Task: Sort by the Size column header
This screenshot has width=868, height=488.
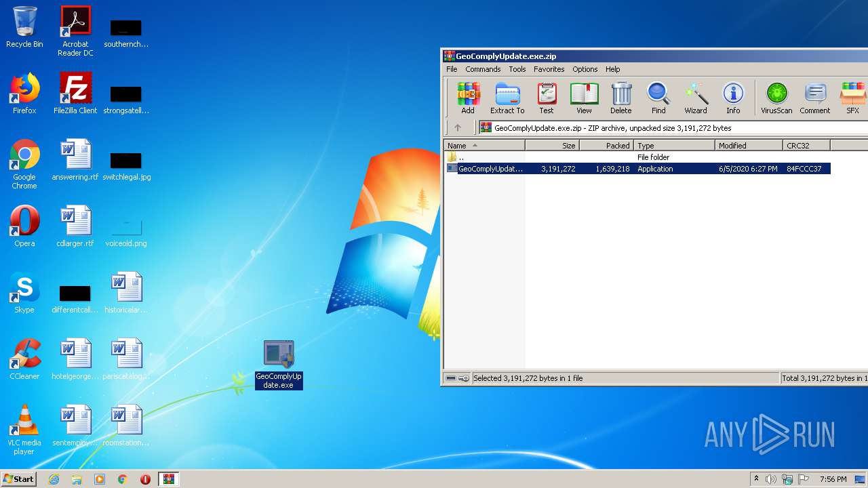Action: pyautogui.click(x=552, y=146)
